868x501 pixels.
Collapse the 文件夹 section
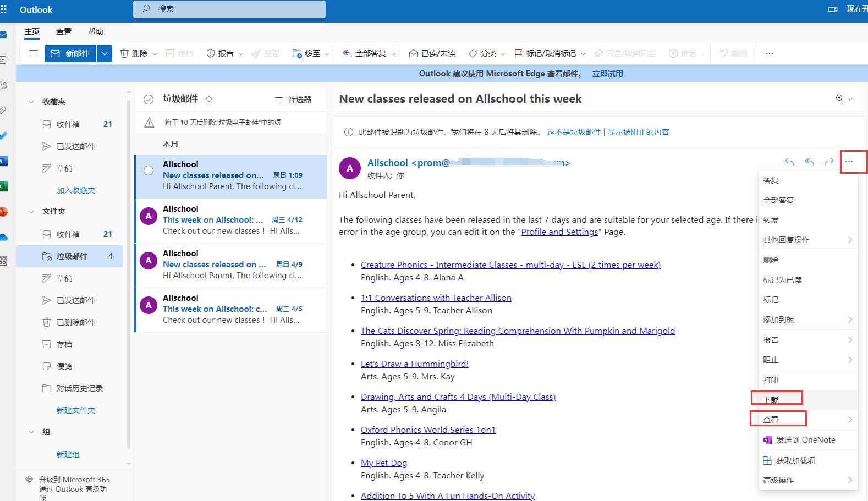(31, 211)
